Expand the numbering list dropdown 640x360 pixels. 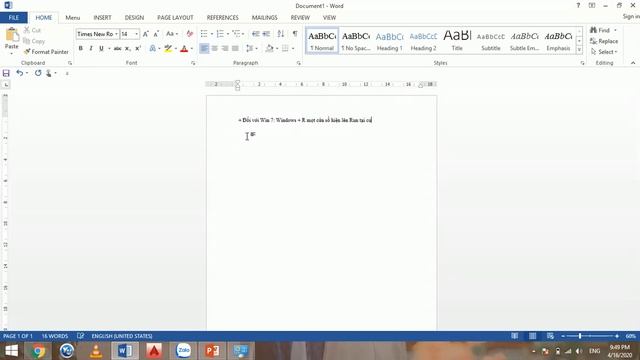(x=228, y=34)
